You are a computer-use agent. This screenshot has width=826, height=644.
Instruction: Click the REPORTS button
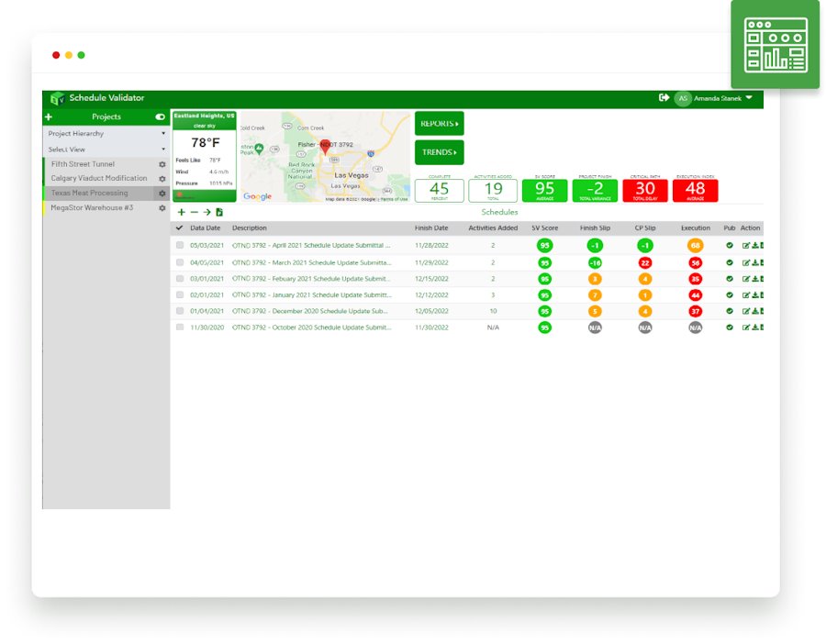(439, 123)
